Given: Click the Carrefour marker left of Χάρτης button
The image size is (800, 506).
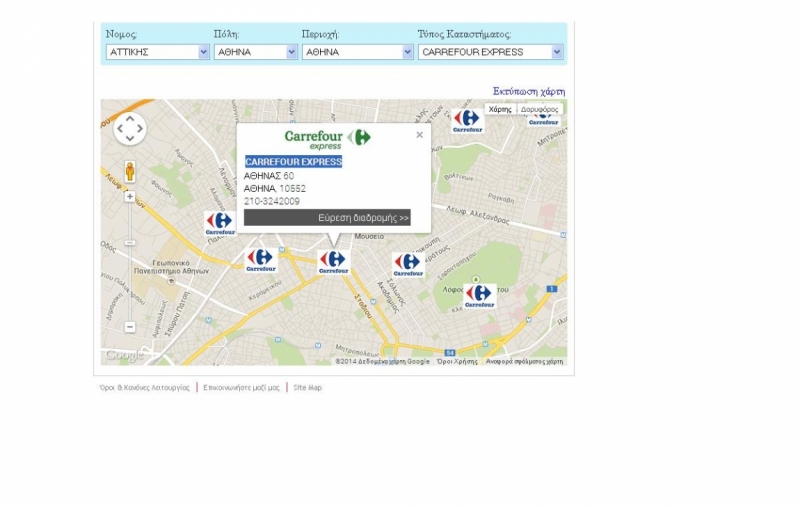Looking at the screenshot, I should tap(467, 121).
